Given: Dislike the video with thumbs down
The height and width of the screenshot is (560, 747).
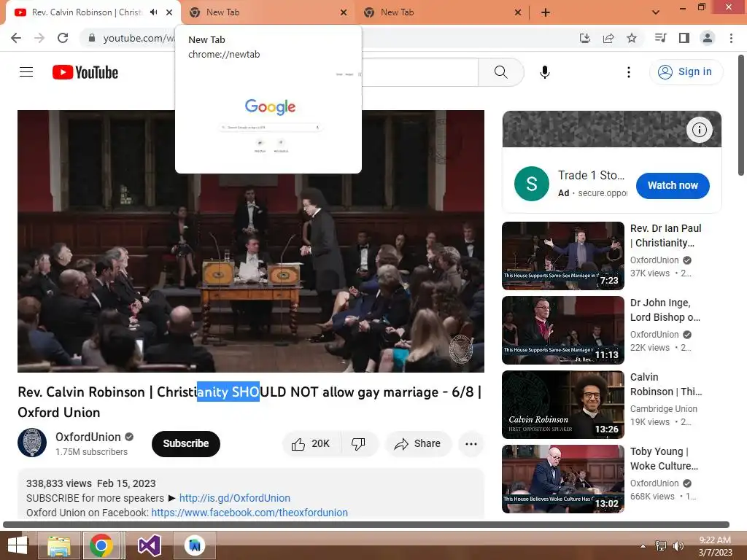Looking at the screenshot, I should (358, 444).
